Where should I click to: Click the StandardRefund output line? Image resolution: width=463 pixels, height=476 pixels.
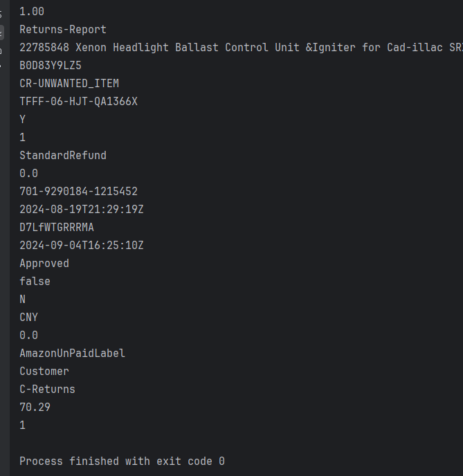(x=63, y=156)
